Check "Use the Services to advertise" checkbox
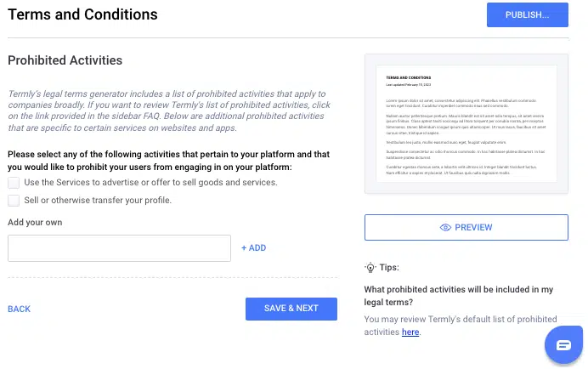The image size is (588, 369). 14,183
